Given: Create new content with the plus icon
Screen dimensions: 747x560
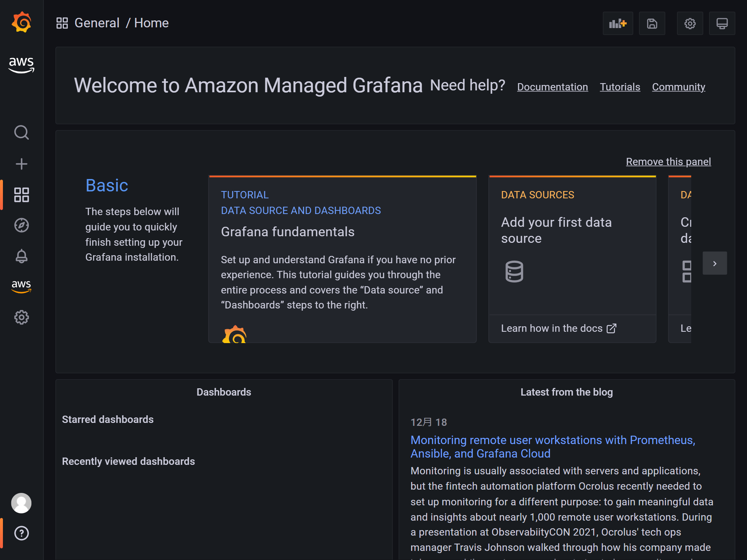Looking at the screenshot, I should click(22, 164).
